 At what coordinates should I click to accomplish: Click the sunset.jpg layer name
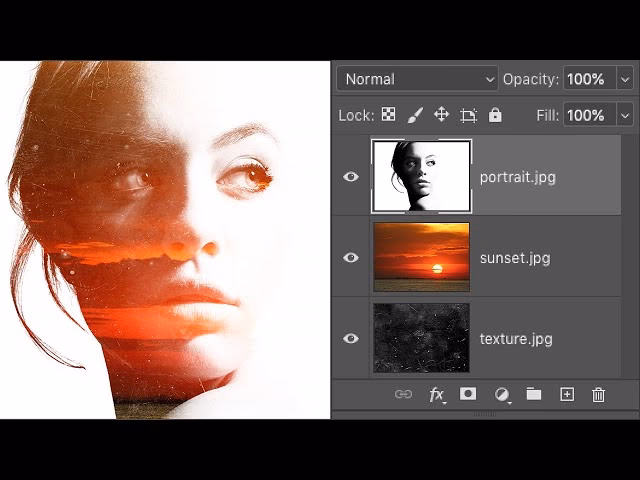[x=515, y=258]
